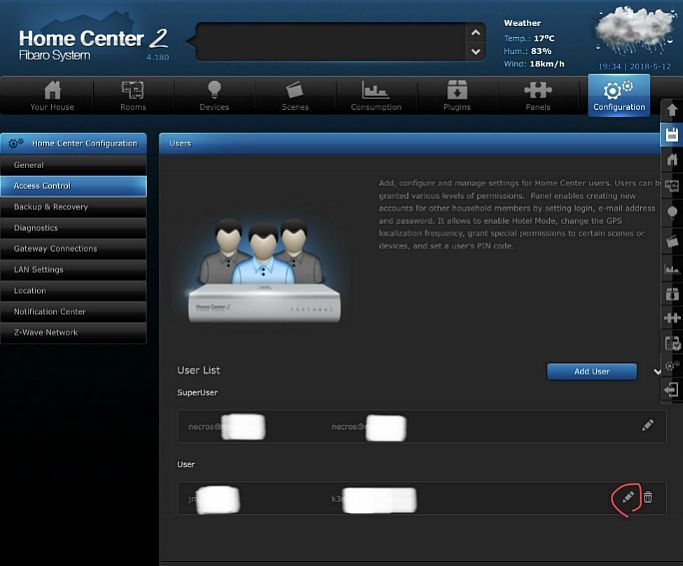The image size is (683, 566).
Task: Click the version number 4.180
Action: point(158,57)
